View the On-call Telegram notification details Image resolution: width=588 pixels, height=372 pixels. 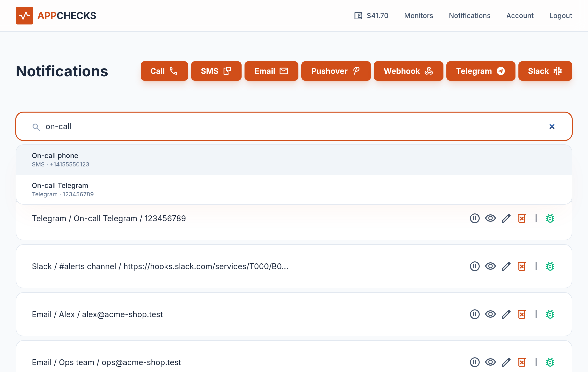(x=490, y=218)
